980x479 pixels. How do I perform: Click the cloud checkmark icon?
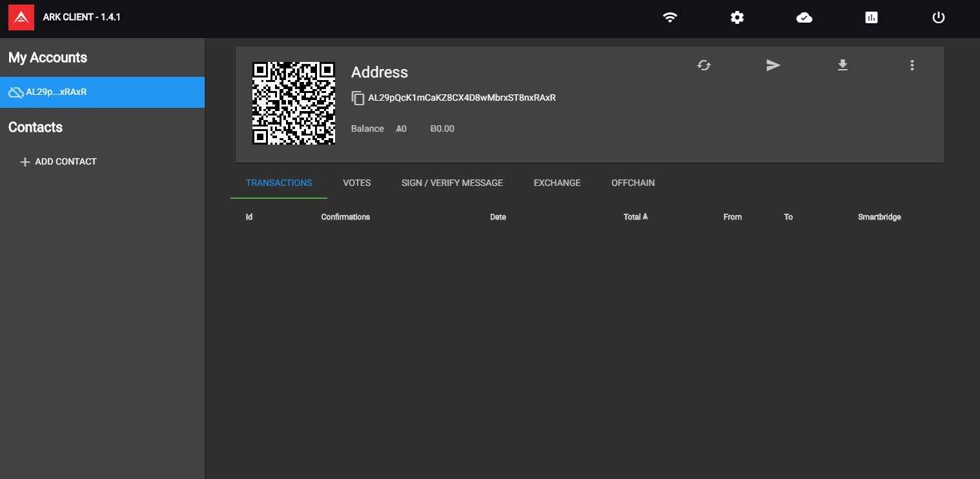pyautogui.click(x=804, y=17)
